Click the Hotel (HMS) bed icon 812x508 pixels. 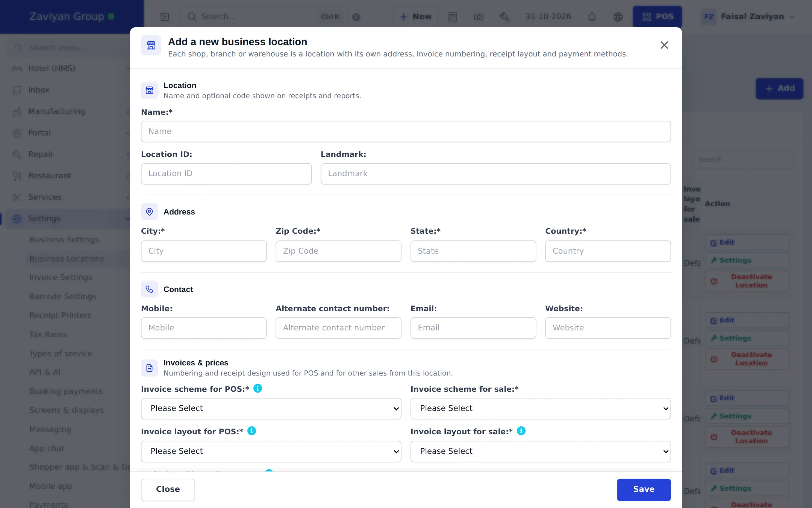tap(17, 68)
